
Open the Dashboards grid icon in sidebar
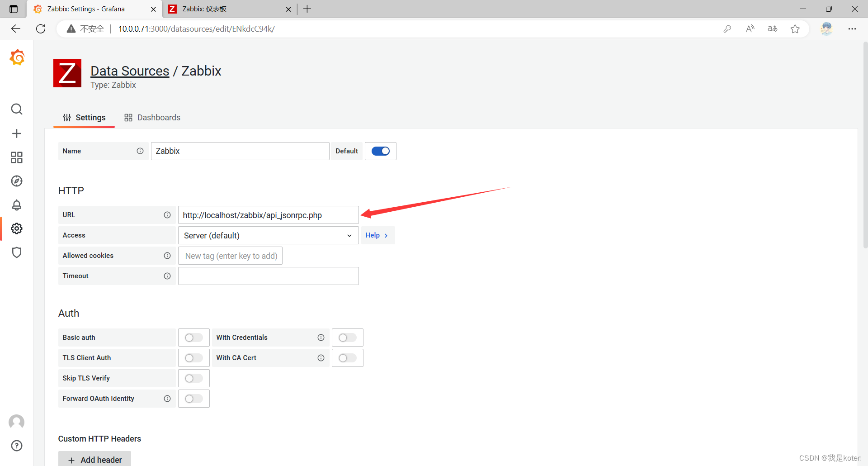17,157
